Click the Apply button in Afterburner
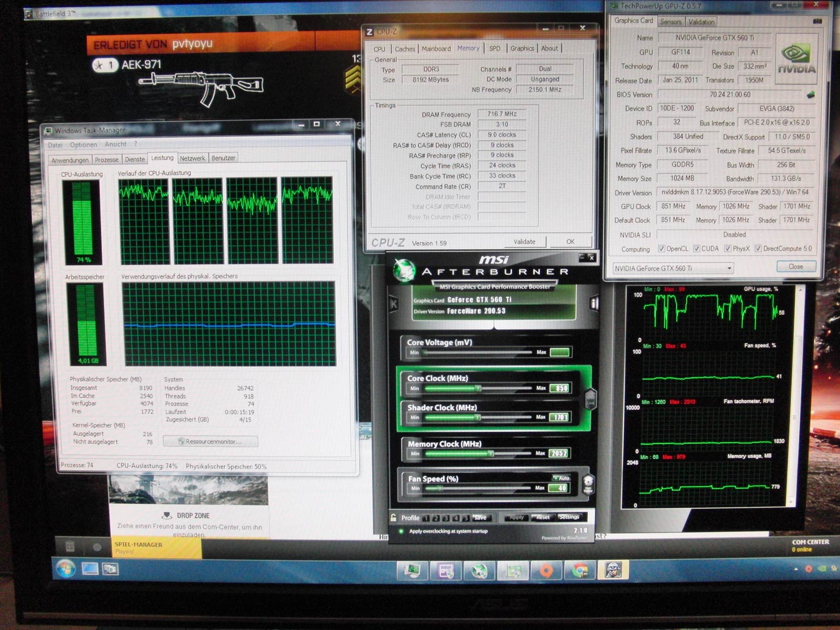 coord(517,518)
